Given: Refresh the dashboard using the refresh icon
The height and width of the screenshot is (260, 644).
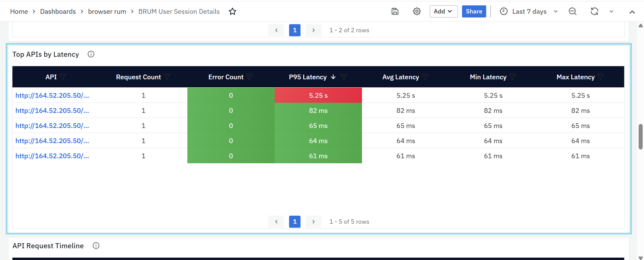Looking at the screenshot, I should (594, 11).
